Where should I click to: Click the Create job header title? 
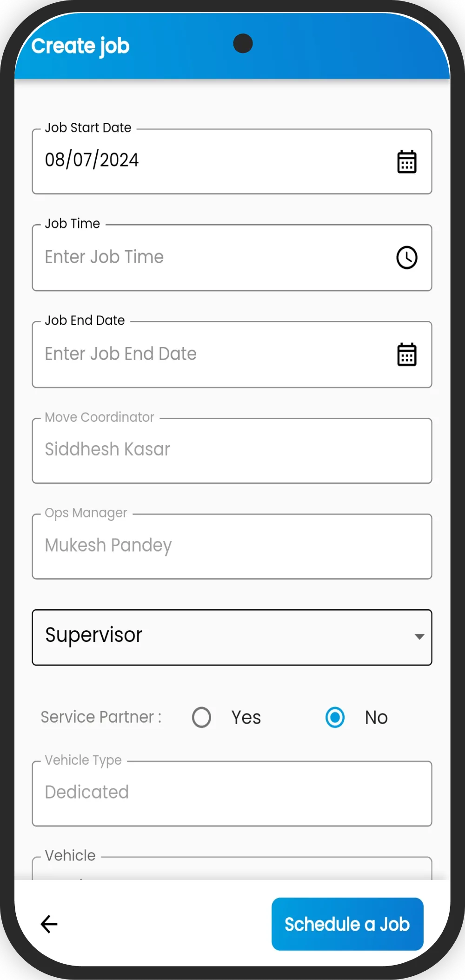tap(80, 46)
